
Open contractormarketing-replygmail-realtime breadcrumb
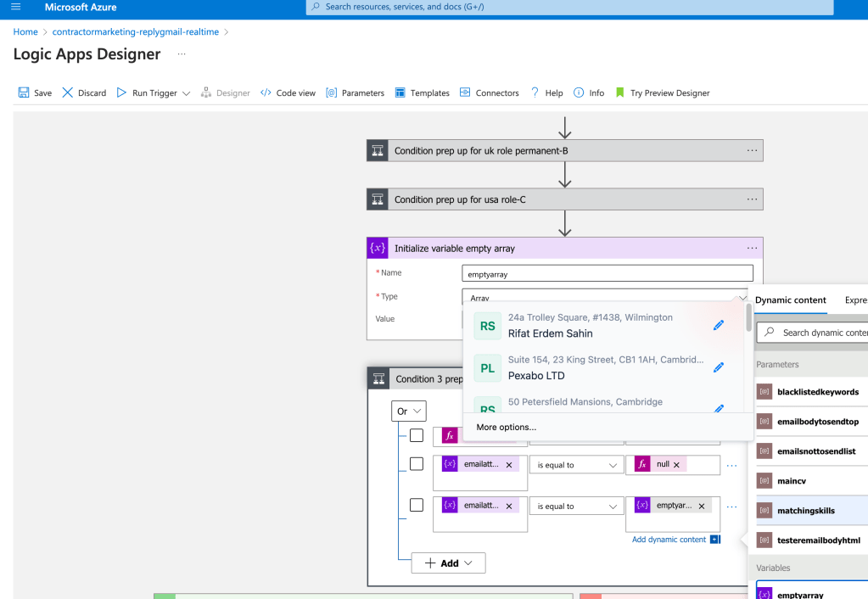click(136, 31)
